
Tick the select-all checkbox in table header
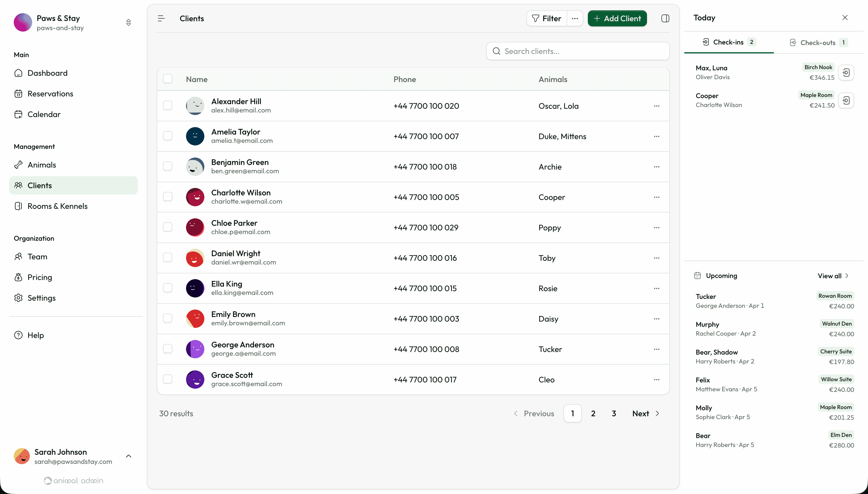pos(168,79)
